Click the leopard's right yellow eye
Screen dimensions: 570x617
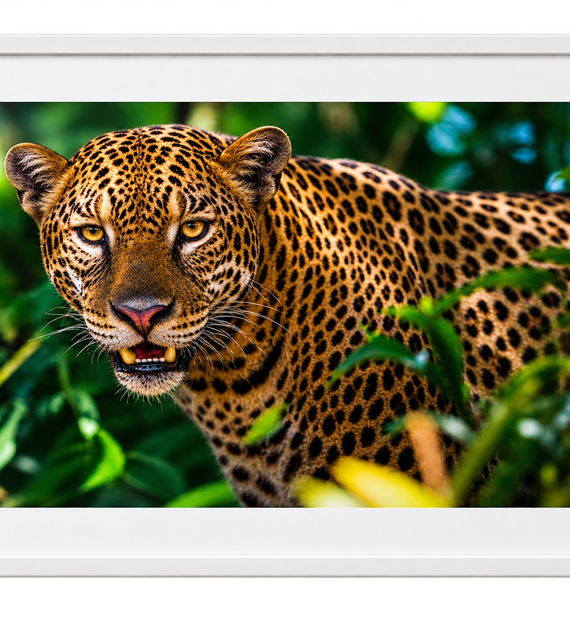coord(193,229)
